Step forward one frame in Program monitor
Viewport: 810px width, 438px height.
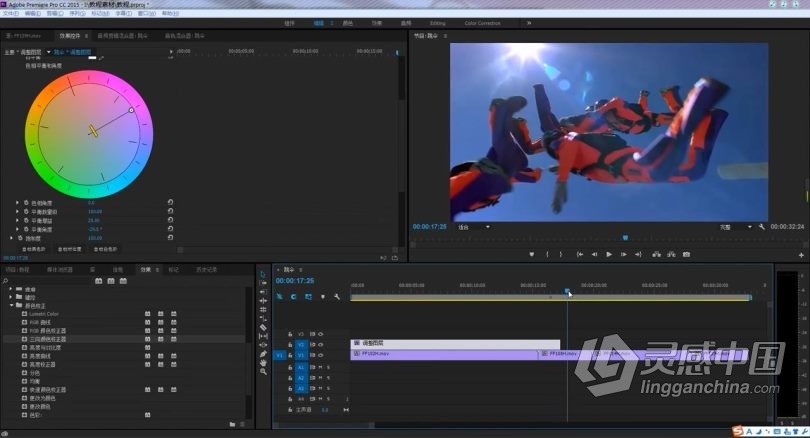624,254
